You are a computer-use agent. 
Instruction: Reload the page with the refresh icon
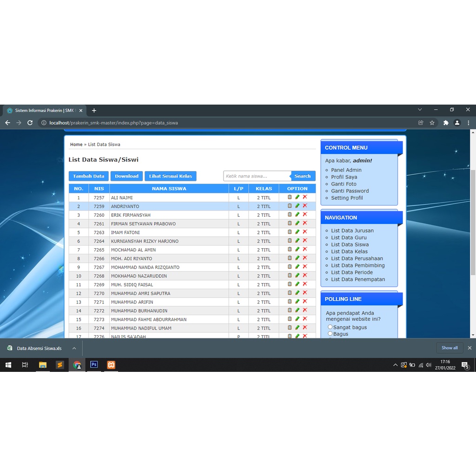tap(30, 123)
